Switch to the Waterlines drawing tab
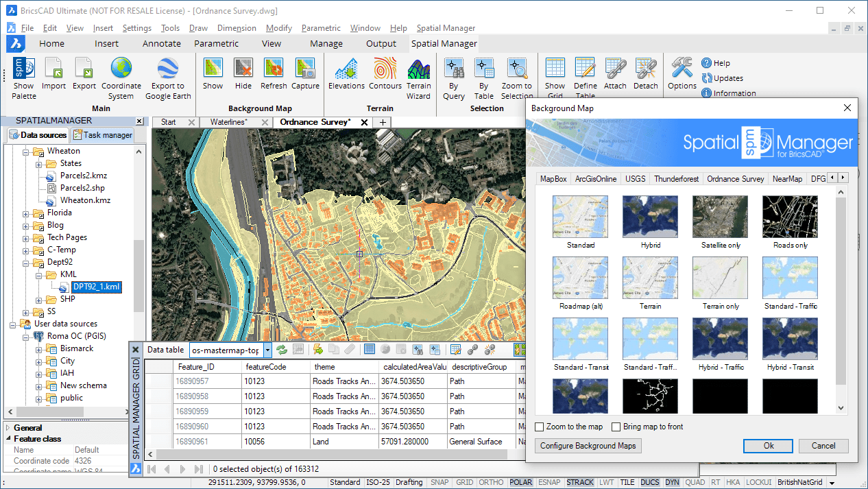Screen dimensions: 868x489 click(x=228, y=122)
